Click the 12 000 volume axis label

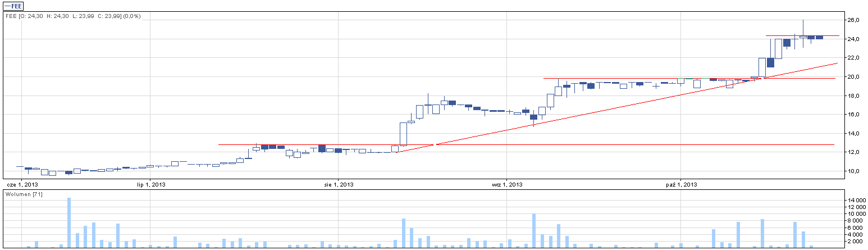[x=857, y=207]
